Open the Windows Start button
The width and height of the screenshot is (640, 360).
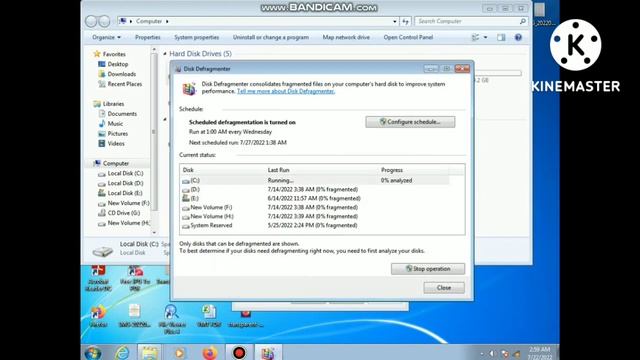point(93,353)
